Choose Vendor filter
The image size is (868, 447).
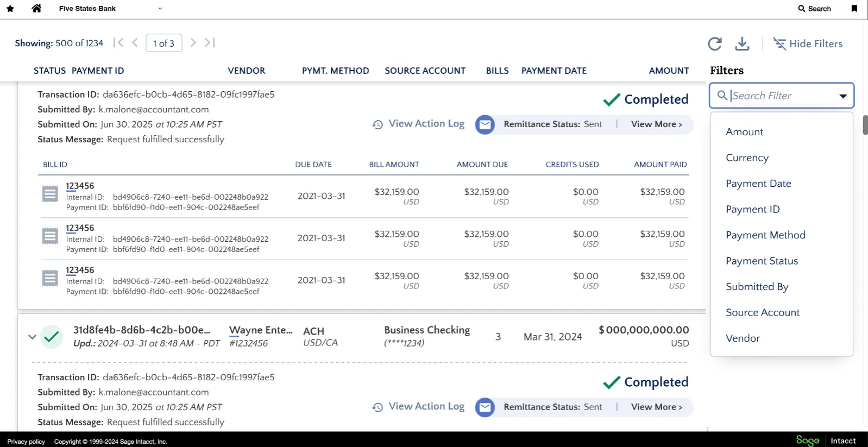(743, 338)
